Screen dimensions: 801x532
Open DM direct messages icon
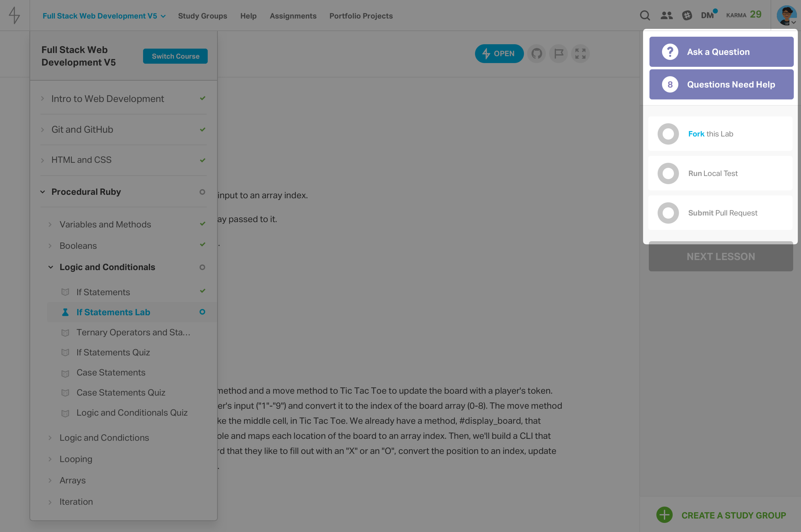pyautogui.click(x=707, y=15)
